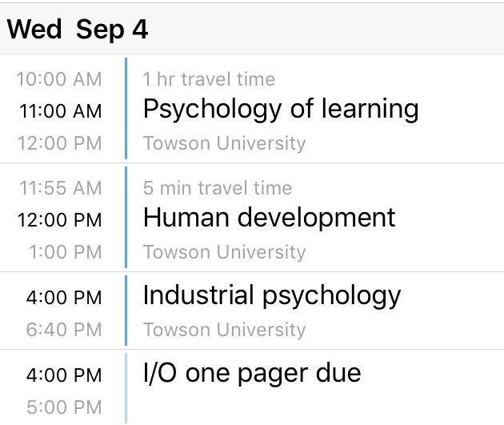Image resolution: width=504 pixels, height=425 pixels.
Task: Click the 1:00 PM end time
Action: coord(64,252)
